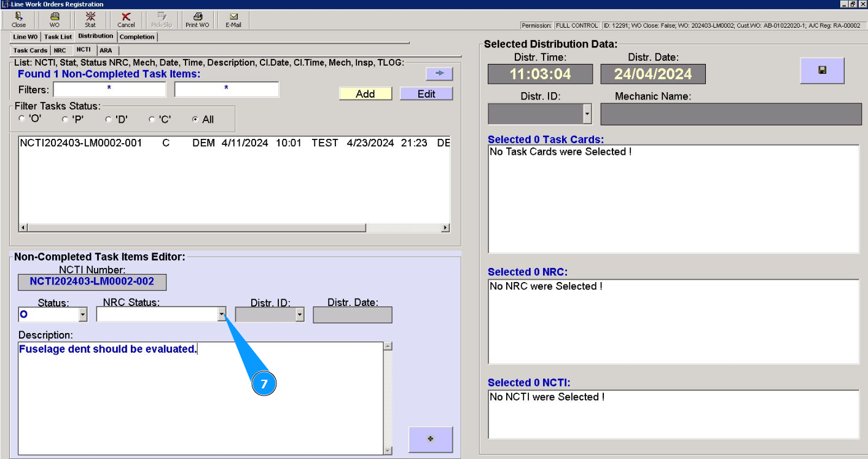
Task: Click the "Found 1 Non-Completed Task Items:" heading
Action: coord(109,74)
